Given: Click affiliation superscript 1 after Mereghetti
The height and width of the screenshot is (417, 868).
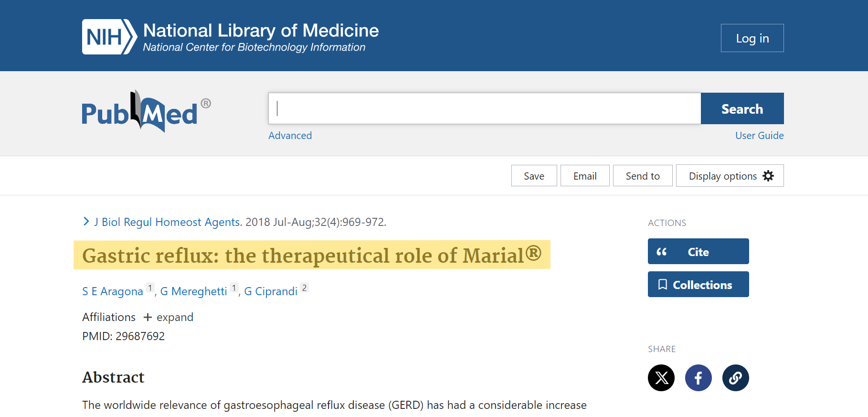Looking at the screenshot, I should point(234,288).
